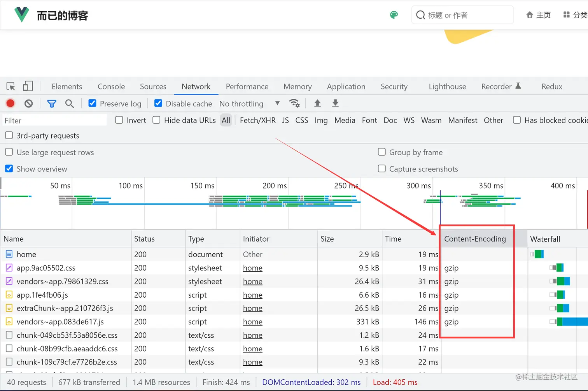The width and height of the screenshot is (588, 391).
Task: Import a HAR file with the upload arrow
Action: pyautogui.click(x=317, y=103)
